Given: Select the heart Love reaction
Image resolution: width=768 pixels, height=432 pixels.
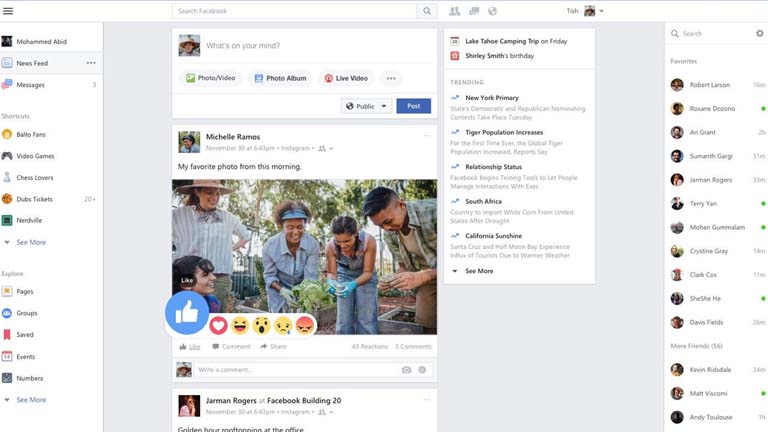Looking at the screenshot, I should [x=219, y=325].
